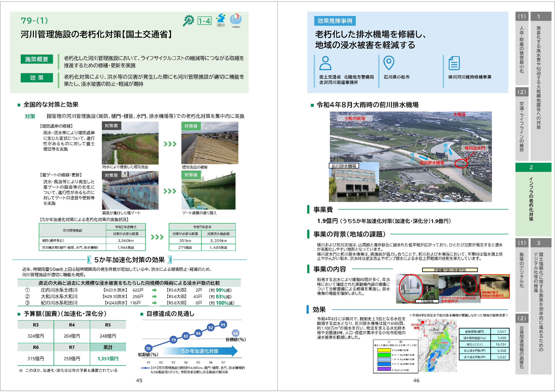Open the aerial photo of 前川排水機場 flooding
The width and height of the screenshot is (555, 392).
coord(411,157)
